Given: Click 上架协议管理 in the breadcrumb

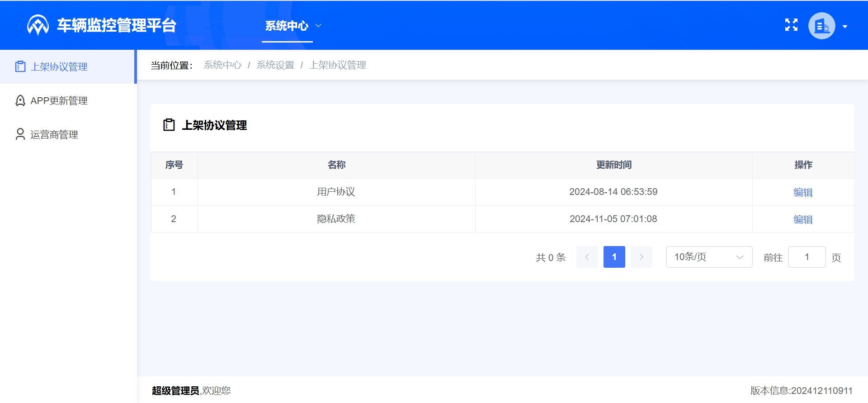Looking at the screenshot, I should [338, 65].
